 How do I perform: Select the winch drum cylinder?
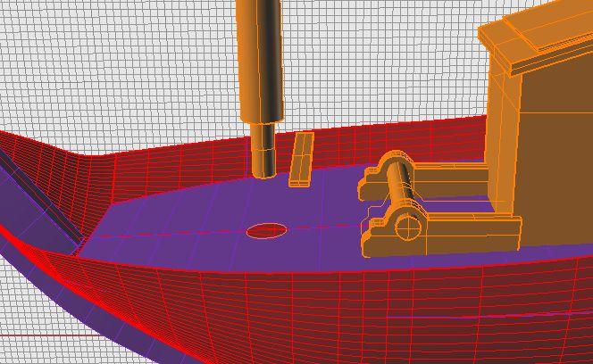[402, 184]
